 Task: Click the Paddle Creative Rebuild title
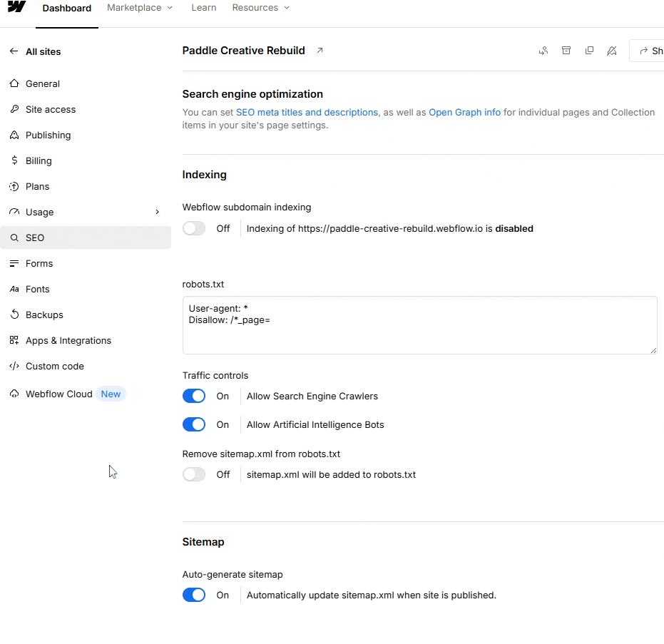243,51
